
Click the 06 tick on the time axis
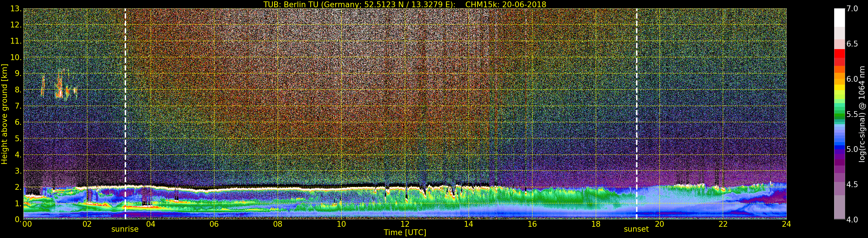[214, 224]
